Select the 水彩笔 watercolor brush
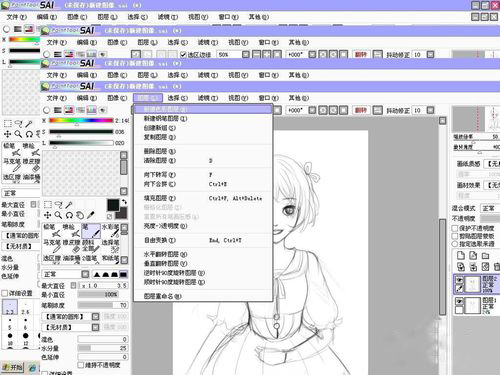This screenshot has height=375, width=500. [110, 230]
